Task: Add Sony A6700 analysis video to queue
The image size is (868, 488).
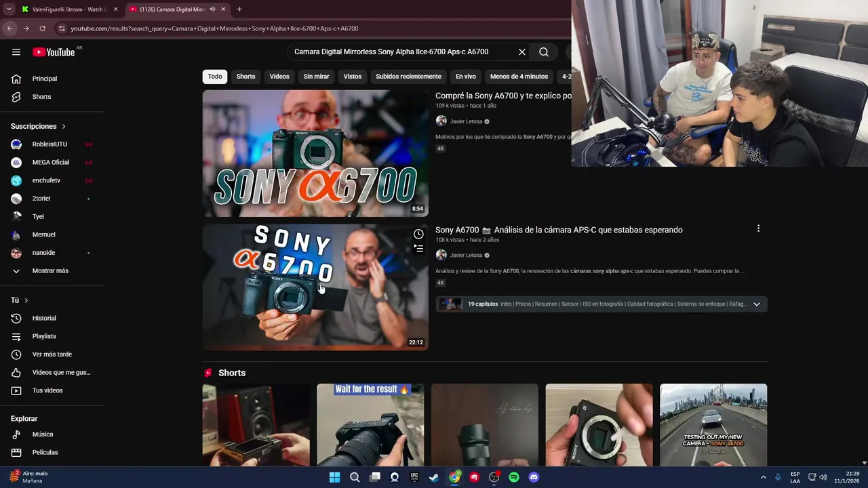Action: [418, 249]
